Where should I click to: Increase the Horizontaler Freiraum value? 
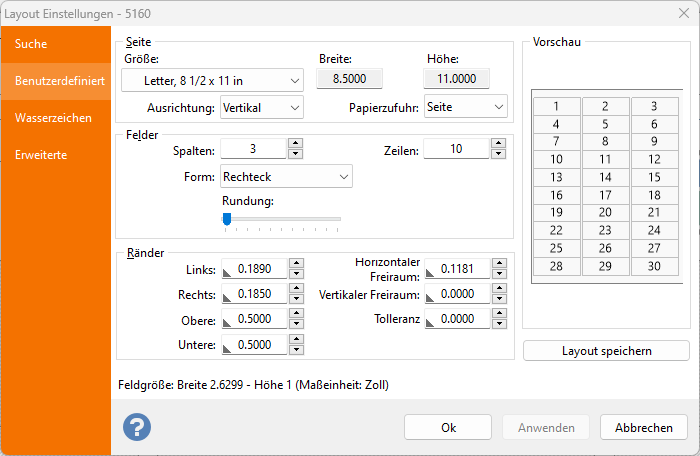tap(498, 263)
